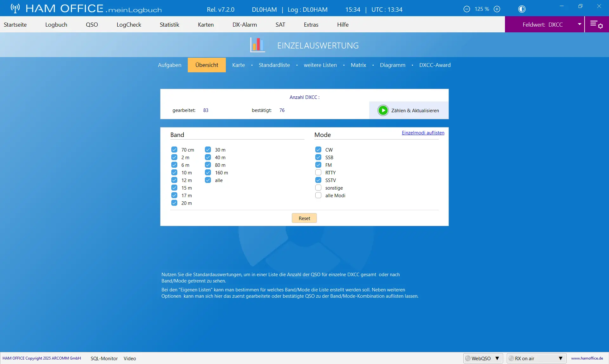The width and height of the screenshot is (609, 364).
Task: Click the antenna logo icon
Action: 15,9
